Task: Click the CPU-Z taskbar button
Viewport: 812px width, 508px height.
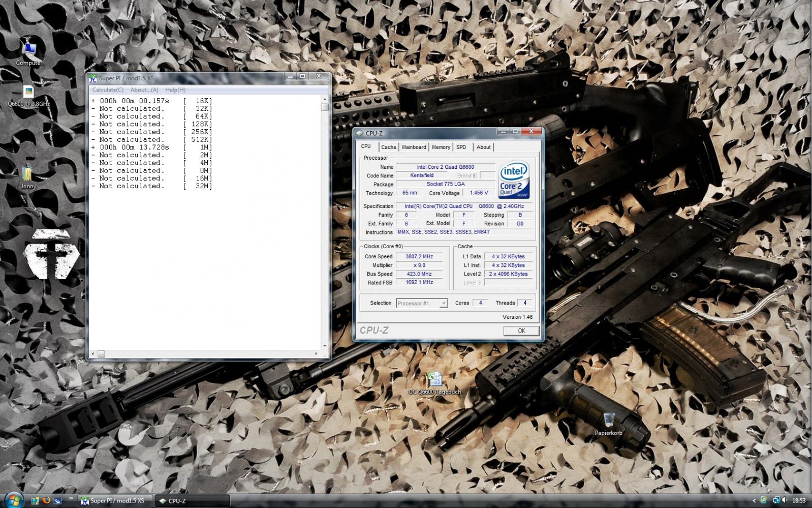Action: click(x=192, y=501)
